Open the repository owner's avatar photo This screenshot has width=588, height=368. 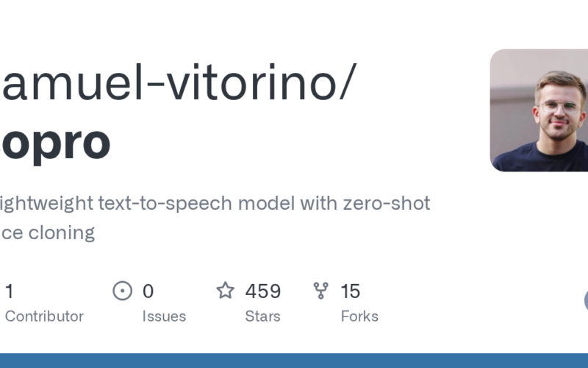tap(539, 110)
